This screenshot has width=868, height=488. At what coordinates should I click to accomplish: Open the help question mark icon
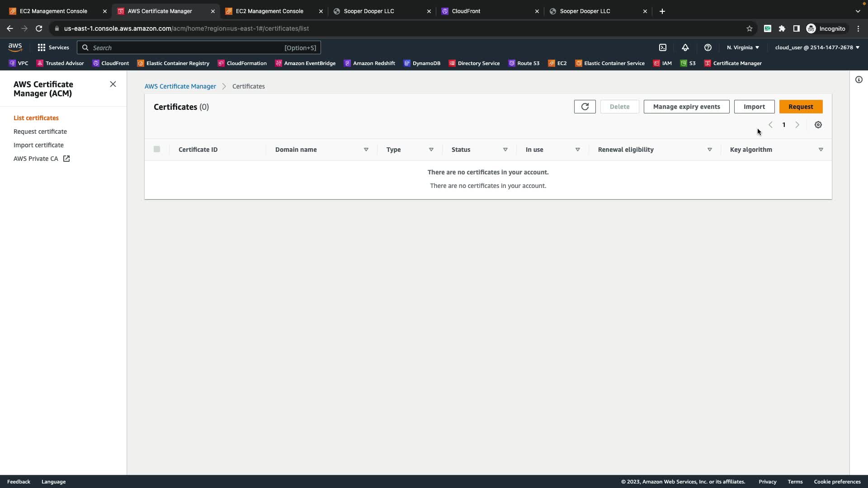click(x=708, y=47)
